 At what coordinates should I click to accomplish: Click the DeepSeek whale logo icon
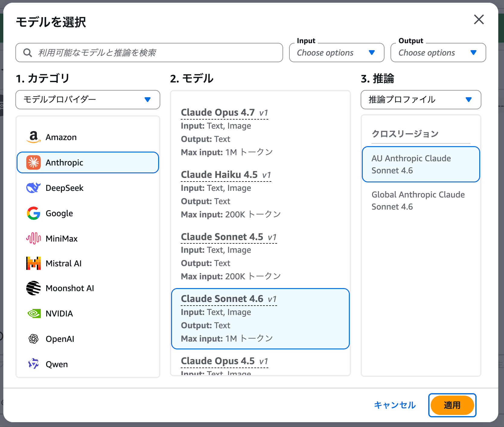(x=33, y=188)
